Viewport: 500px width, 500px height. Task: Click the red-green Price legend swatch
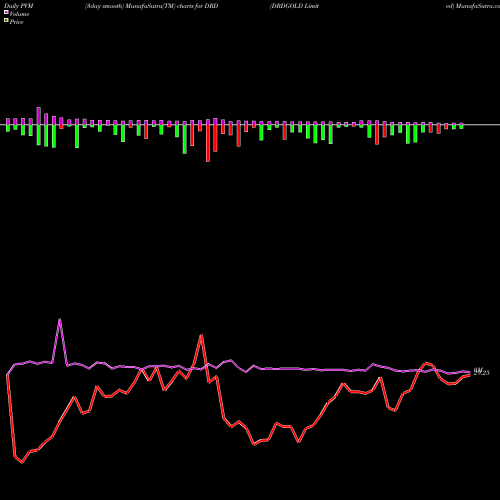click(6, 21)
